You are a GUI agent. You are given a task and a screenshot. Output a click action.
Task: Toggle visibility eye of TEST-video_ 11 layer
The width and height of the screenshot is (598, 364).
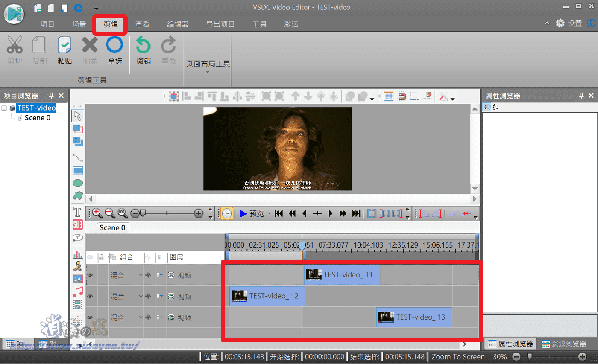90,275
